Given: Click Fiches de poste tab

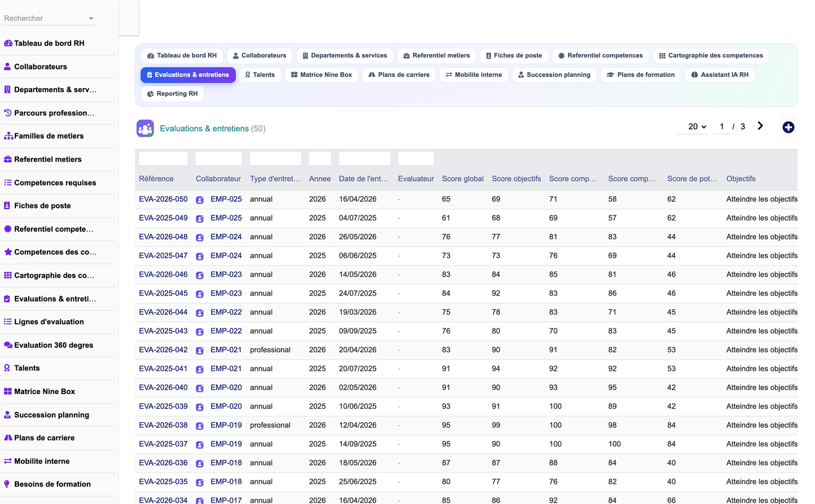Looking at the screenshot, I should click(514, 56).
